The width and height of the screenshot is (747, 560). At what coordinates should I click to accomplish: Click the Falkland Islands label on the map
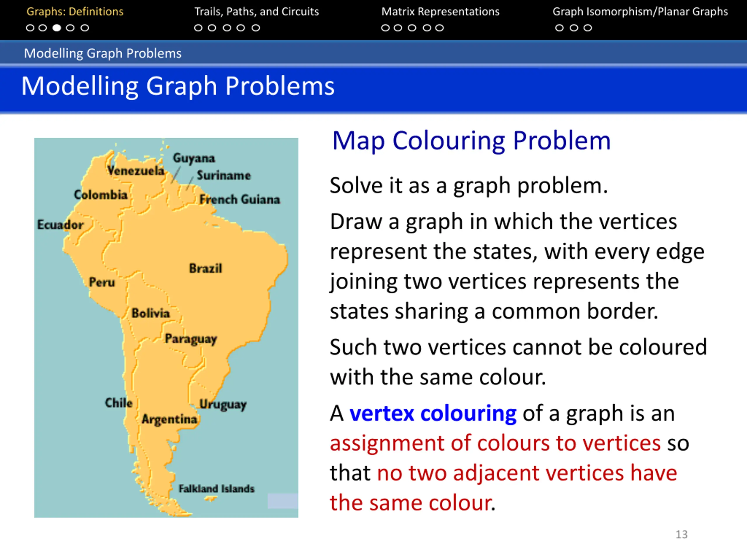(217, 489)
